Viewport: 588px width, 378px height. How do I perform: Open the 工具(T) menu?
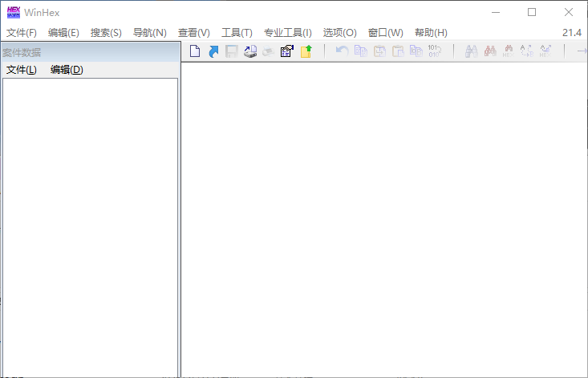(x=237, y=33)
